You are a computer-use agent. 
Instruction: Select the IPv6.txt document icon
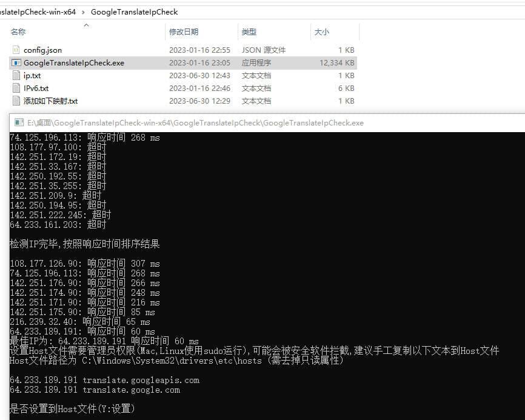pyautogui.click(x=16, y=88)
